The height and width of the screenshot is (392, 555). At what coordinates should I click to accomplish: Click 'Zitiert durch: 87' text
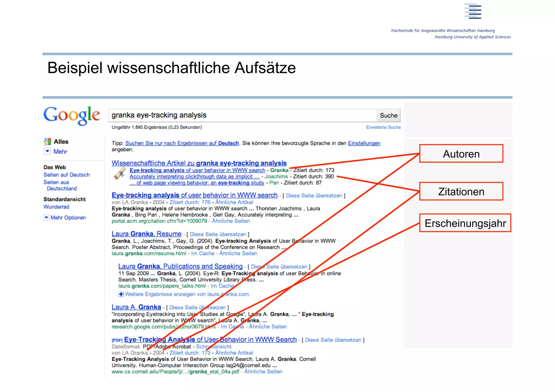pos(303,183)
